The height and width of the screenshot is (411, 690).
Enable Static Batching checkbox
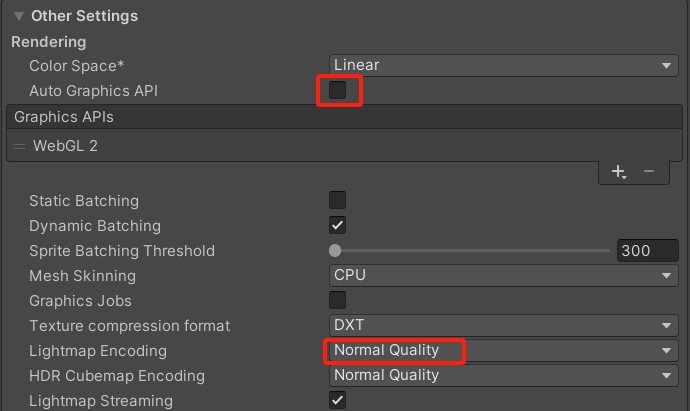click(338, 201)
